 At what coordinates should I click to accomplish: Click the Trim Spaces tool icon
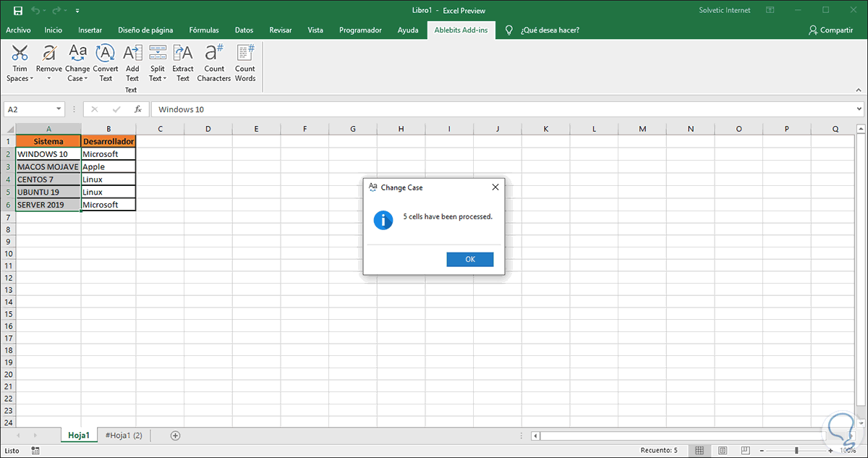pos(20,54)
